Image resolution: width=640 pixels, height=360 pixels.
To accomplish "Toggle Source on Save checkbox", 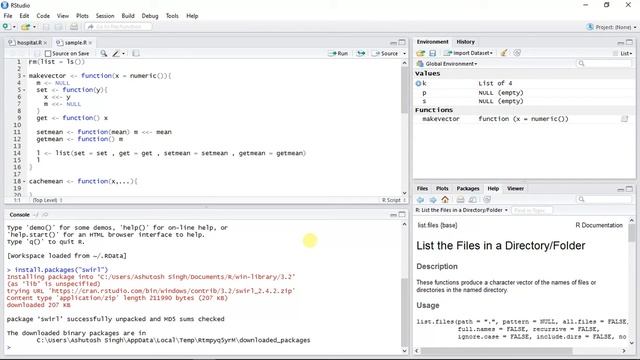I will (x=48, y=53).
